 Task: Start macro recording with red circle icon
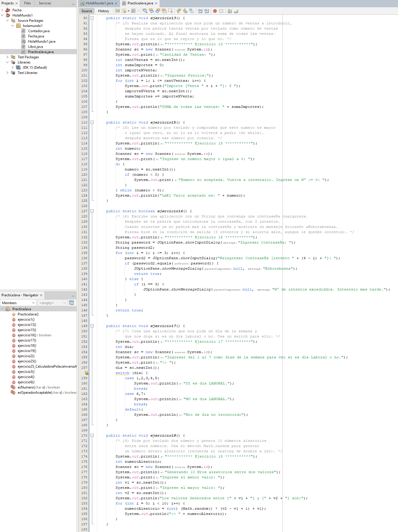click(215, 11)
